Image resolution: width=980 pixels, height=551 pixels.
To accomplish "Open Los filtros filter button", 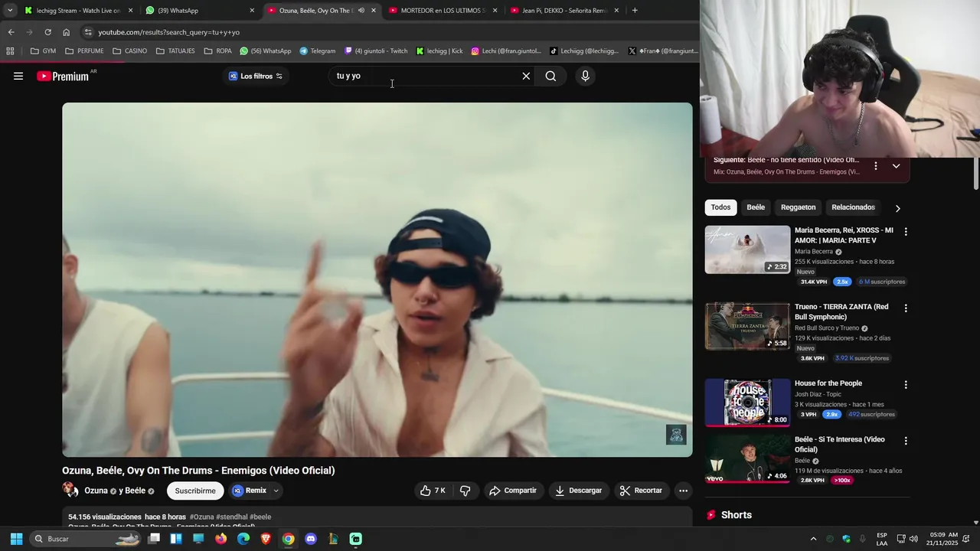I will (x=256, y=76).
